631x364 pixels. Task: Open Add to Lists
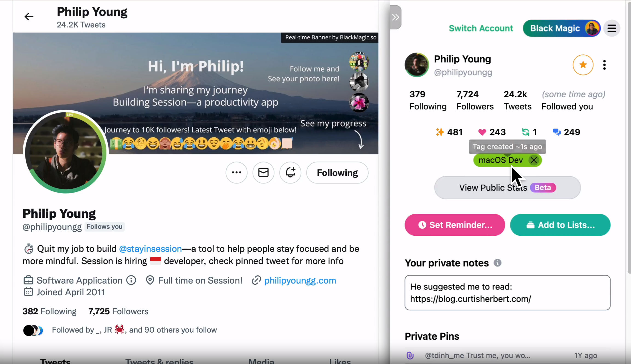[x=560, y=225]
